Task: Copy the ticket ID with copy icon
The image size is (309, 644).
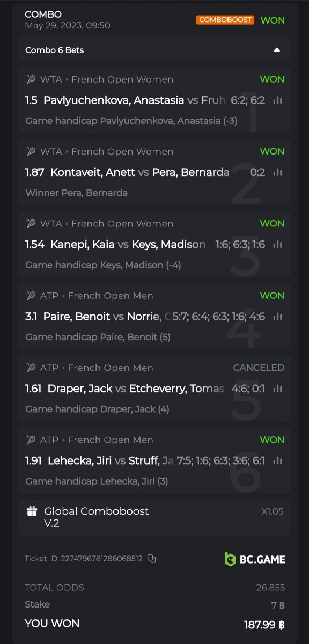Action: tap(151, 559)
